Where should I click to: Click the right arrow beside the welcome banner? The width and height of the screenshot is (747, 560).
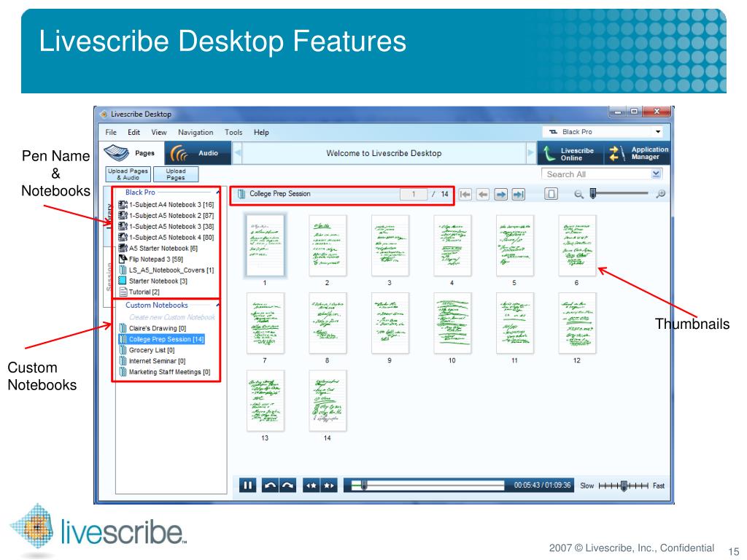531,153
